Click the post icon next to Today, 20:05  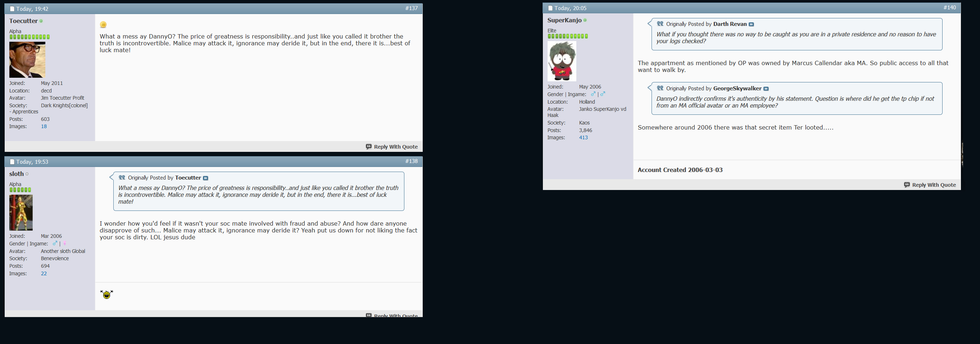pos(550,8)
